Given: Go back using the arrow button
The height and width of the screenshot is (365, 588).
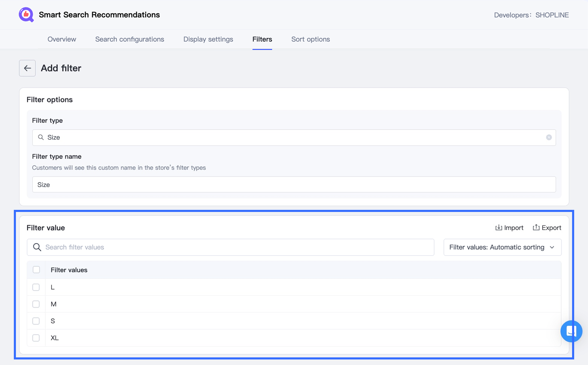Looking at the screenshot, I should pyautogui.click(x=27, y=68).
